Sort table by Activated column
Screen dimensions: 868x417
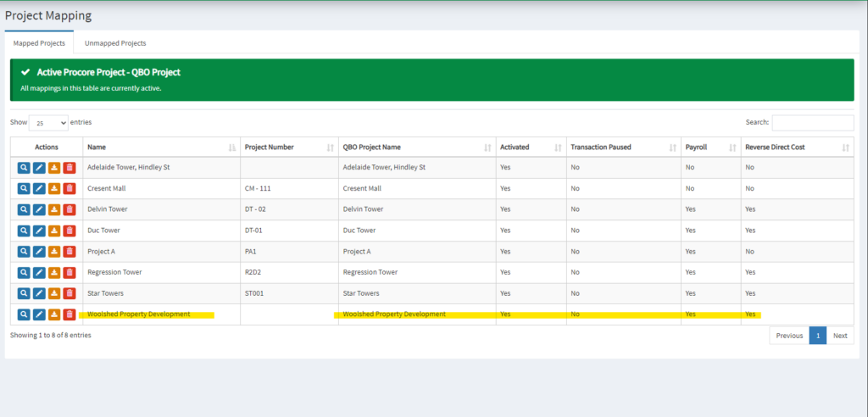529,147
